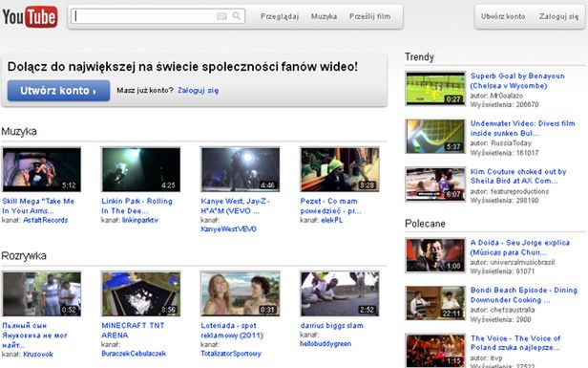
Task: Click the text "autor: chefsaustralia"
Action: click(502, 310)
